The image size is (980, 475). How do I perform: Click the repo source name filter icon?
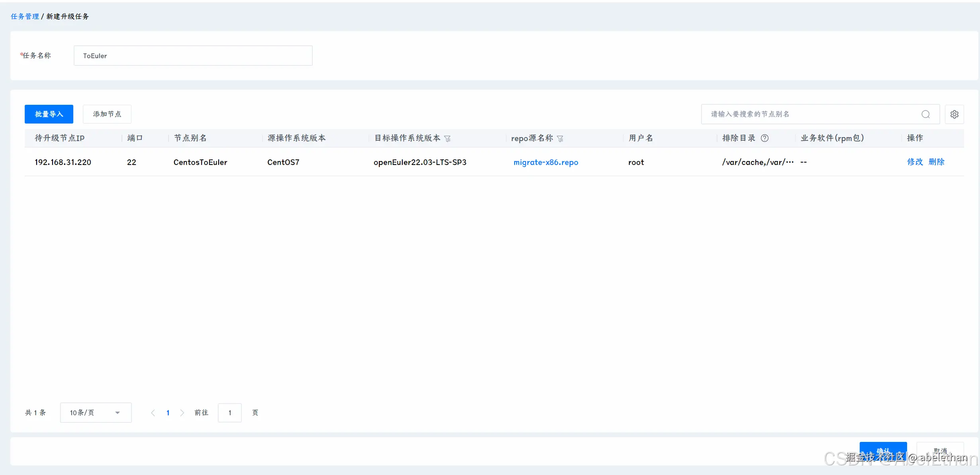click(x=560, y=139)
